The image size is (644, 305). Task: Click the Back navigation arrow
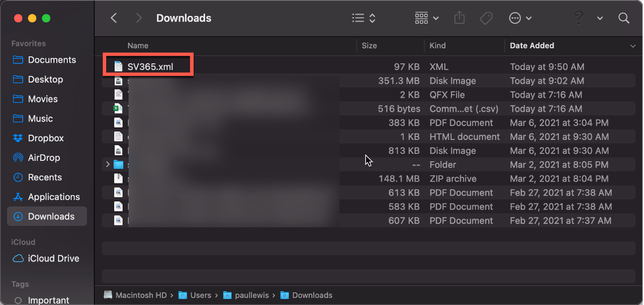[114, 18]
